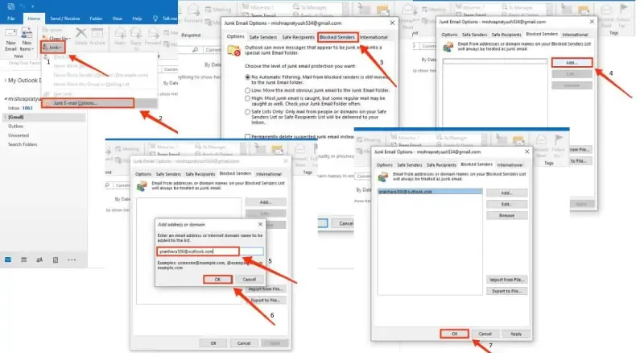This screenshot has height=353, width=644.
Task: Open International tab in radio-options dialog
Action: click(x=374, y=37)
